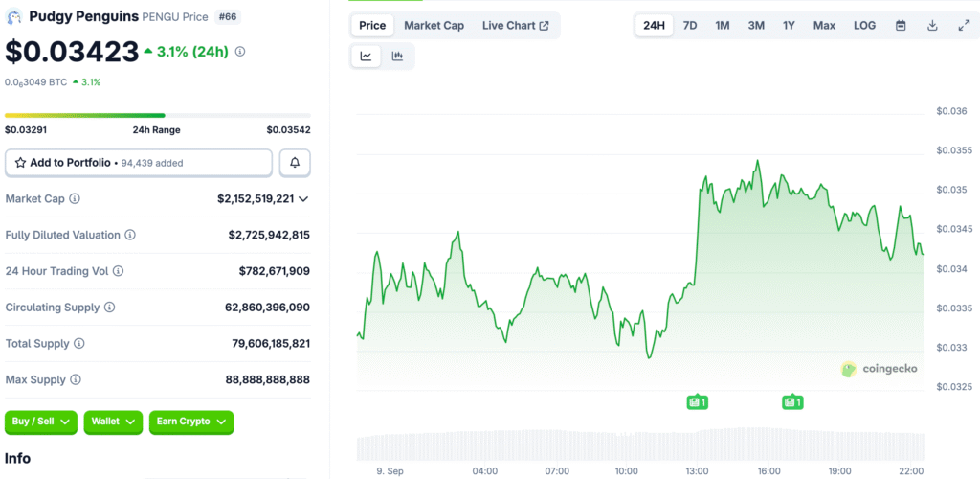Open the Live Chart tab

point(516,26)
